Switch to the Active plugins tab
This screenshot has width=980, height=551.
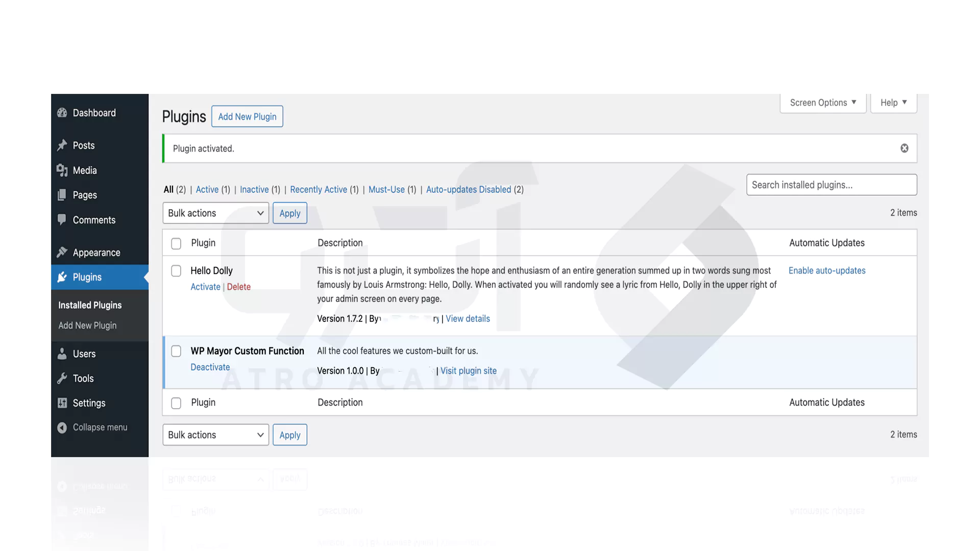point(206,189)
